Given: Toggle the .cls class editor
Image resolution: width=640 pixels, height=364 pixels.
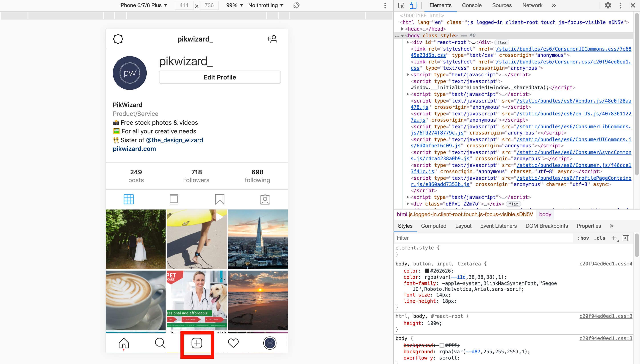Looking at the screenshot, I should click(x=600, y=238).
